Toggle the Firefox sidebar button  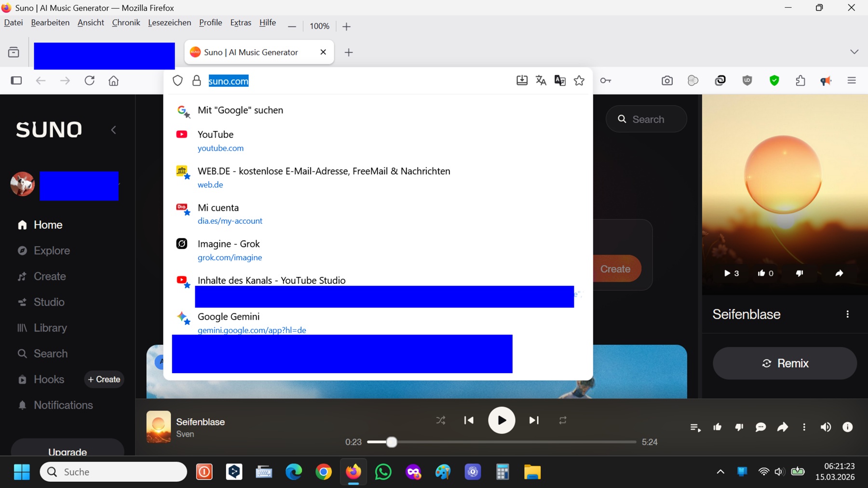[16, 81]
